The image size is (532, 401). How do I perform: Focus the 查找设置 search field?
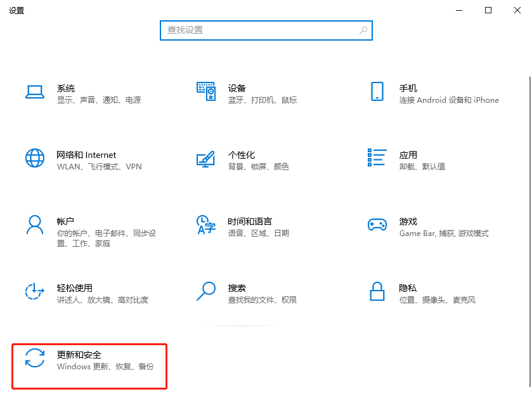coord(260,30)
